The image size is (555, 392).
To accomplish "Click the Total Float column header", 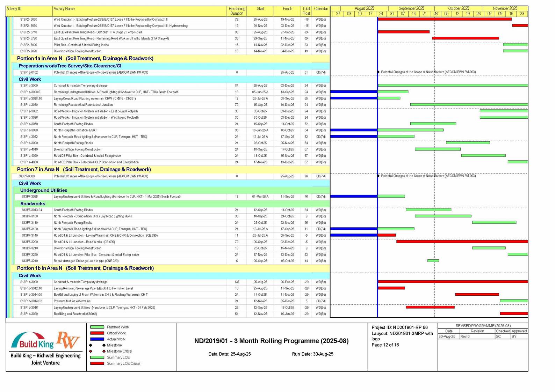I will point(306,11).
